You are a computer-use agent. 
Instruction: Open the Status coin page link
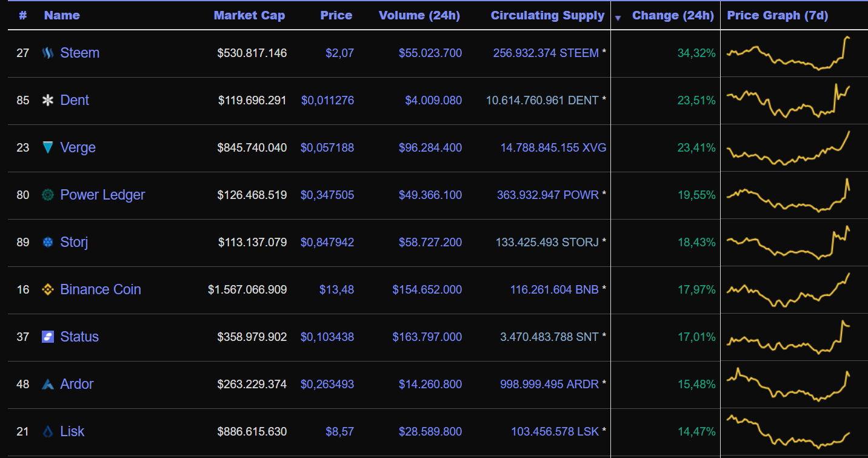pyautogui.click(x=79, y=337)
